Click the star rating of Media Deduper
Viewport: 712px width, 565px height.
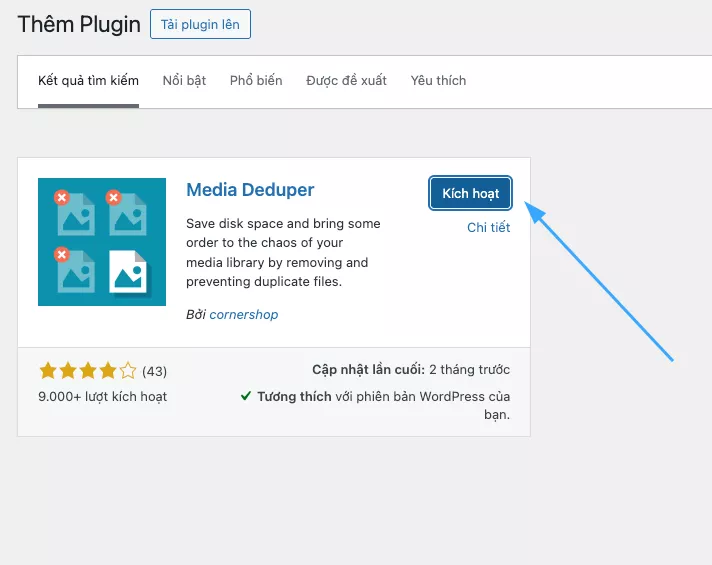pyautogui.click(x=88, y=371)
